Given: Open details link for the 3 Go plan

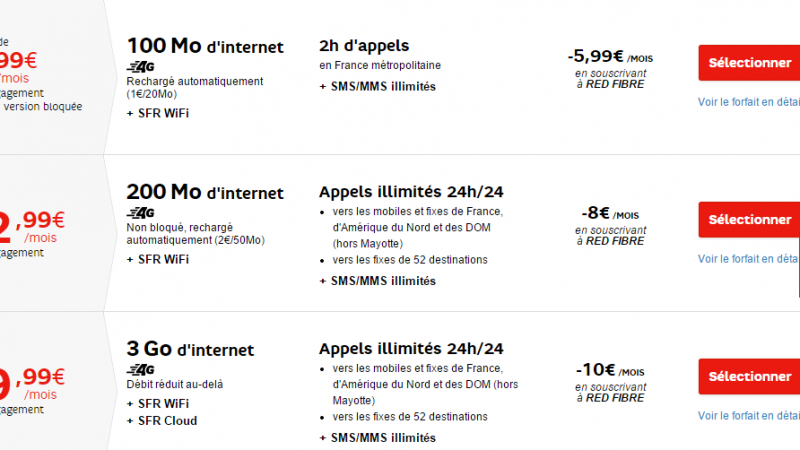Looking at the screenshot, I should 749,416.
